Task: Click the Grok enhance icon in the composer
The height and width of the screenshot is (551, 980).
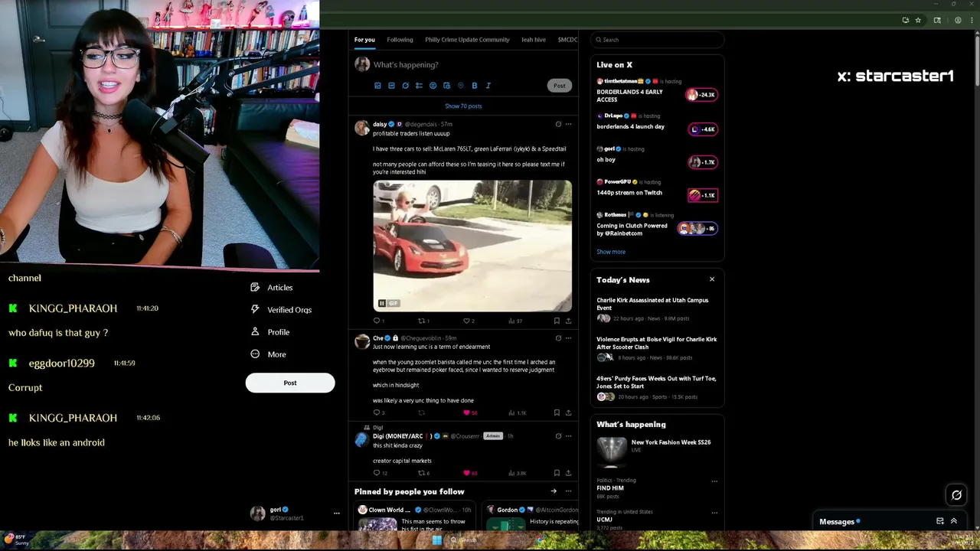Action: tap(405, 86)
